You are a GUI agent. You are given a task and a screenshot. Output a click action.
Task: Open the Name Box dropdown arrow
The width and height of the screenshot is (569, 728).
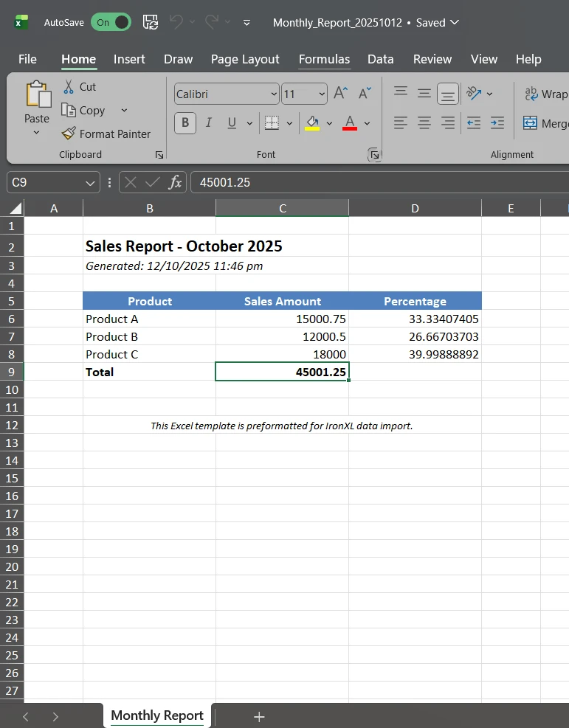[x=91, y=182]
